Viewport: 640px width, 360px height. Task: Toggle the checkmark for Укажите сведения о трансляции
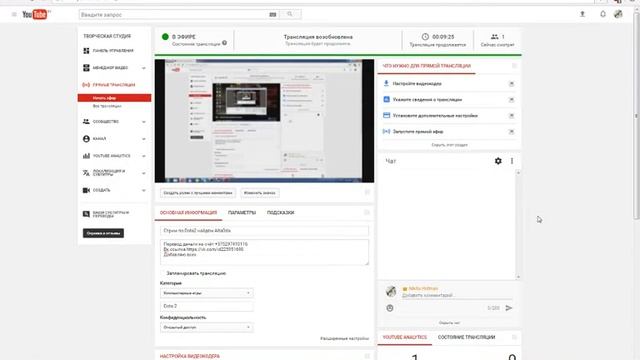pos(511,100)
